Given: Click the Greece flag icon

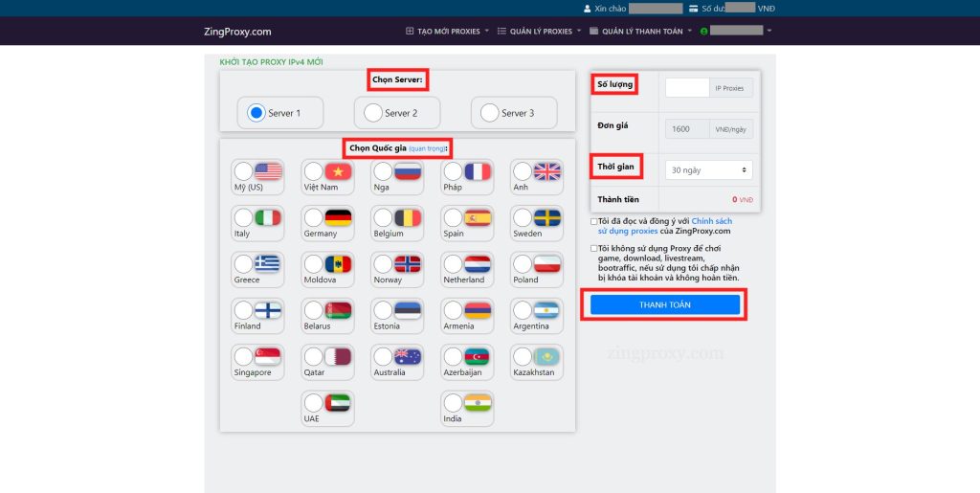Looking at the screenshot, I should tap(269, 263).
